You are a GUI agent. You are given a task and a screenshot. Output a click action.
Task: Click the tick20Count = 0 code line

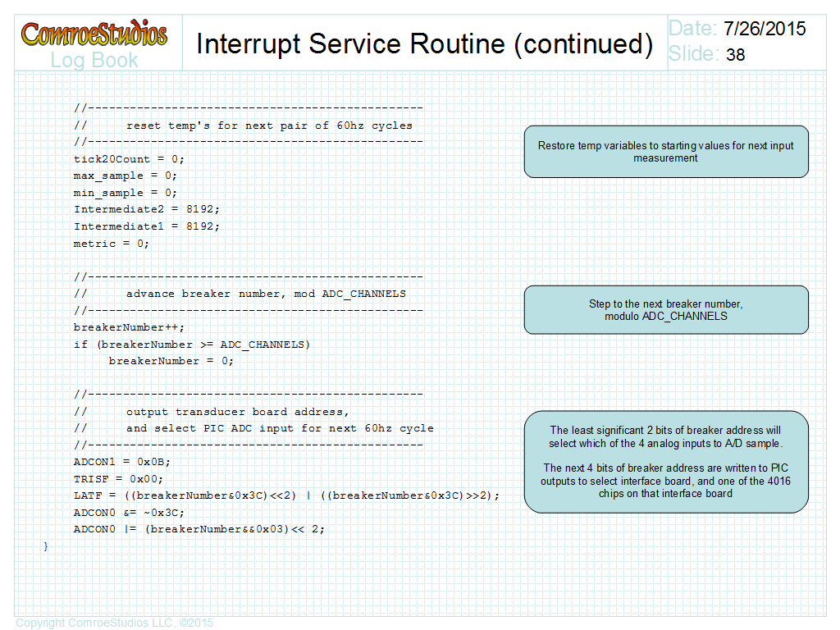point(130,159)
